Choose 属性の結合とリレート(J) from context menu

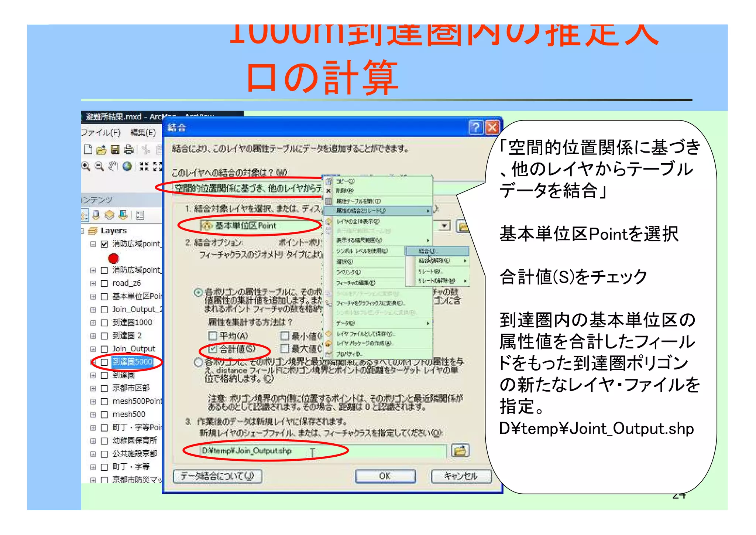(x=378, y=211)
